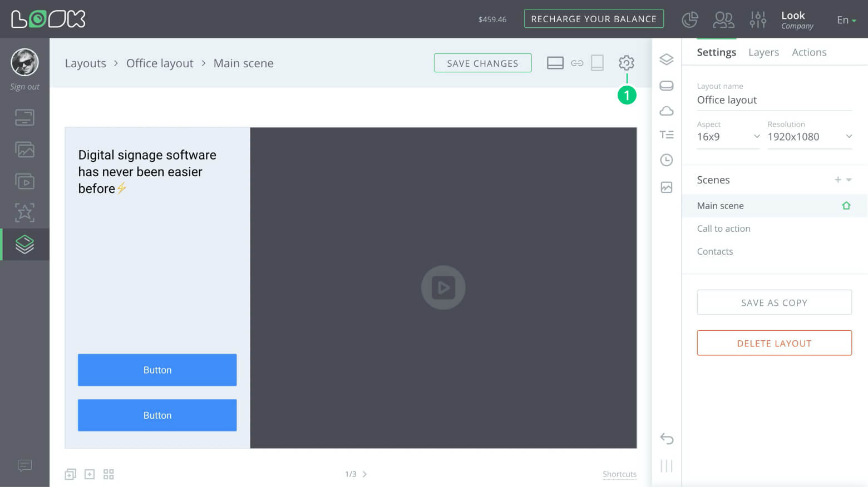Viewport: 868px width, 487px height.
Task: Open the starred frame icon in sidebar
Action: (24, 212)
